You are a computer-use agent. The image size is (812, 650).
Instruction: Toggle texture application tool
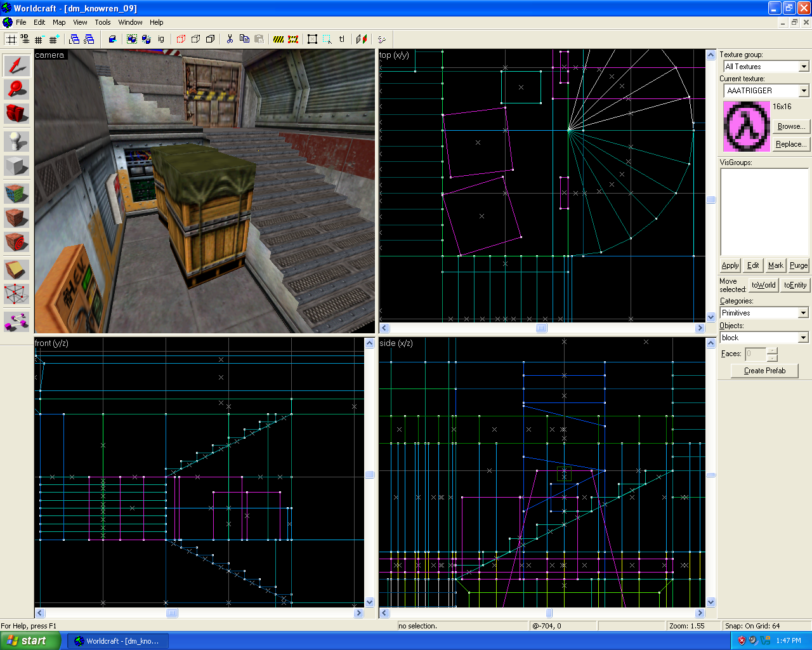click(x=16, y=193)
